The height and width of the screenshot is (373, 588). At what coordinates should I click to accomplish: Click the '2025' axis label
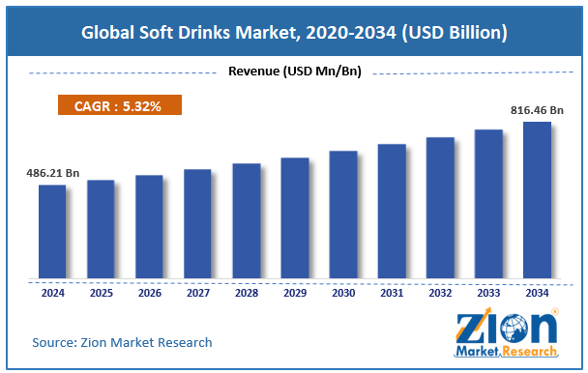pos(101,293)
